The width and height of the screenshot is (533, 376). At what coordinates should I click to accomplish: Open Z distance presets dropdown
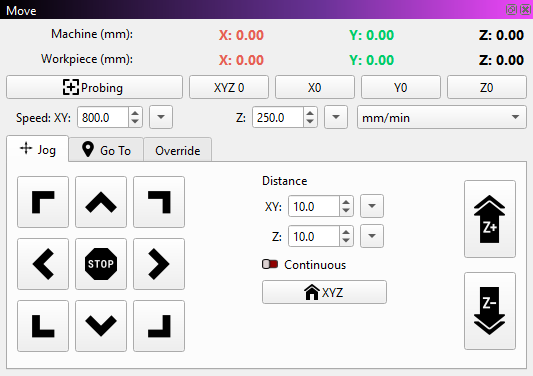point(372,236)
